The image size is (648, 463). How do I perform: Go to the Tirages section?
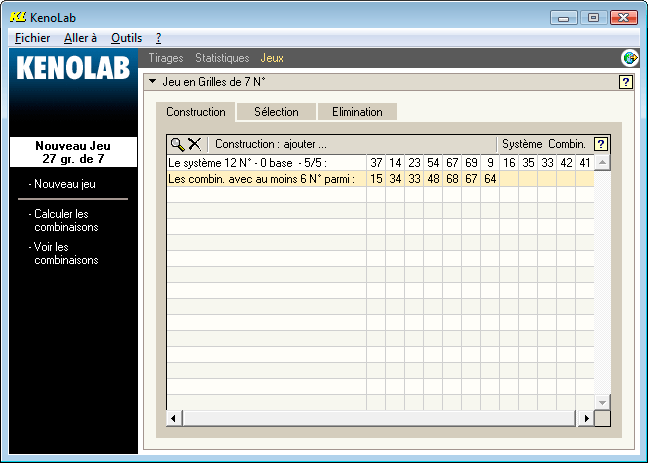166,58
